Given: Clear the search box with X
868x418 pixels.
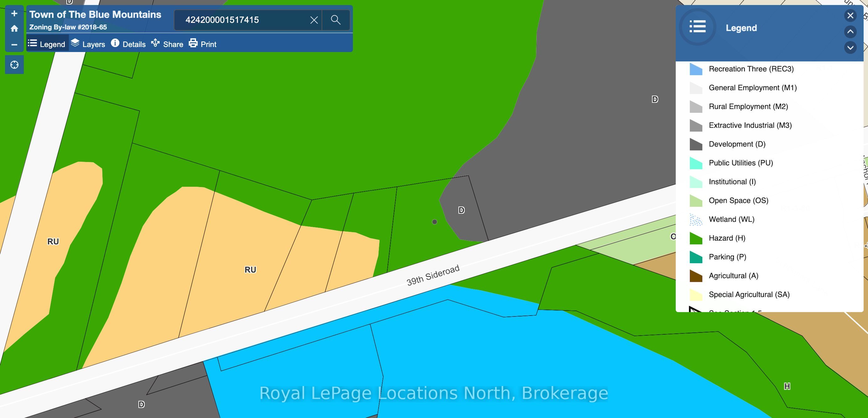Looking at the screenshot, I should 314,20.
